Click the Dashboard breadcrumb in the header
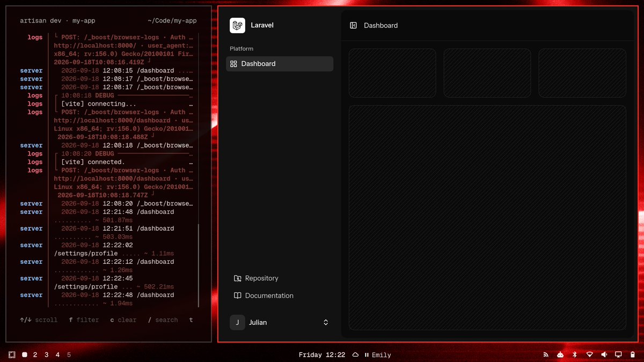The image size is (644, 362). pyautogui.click(x=380, y=25)
